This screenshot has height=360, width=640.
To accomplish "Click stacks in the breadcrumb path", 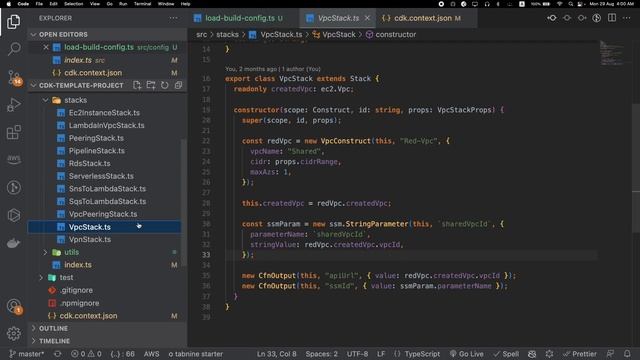I will point(227,35).
